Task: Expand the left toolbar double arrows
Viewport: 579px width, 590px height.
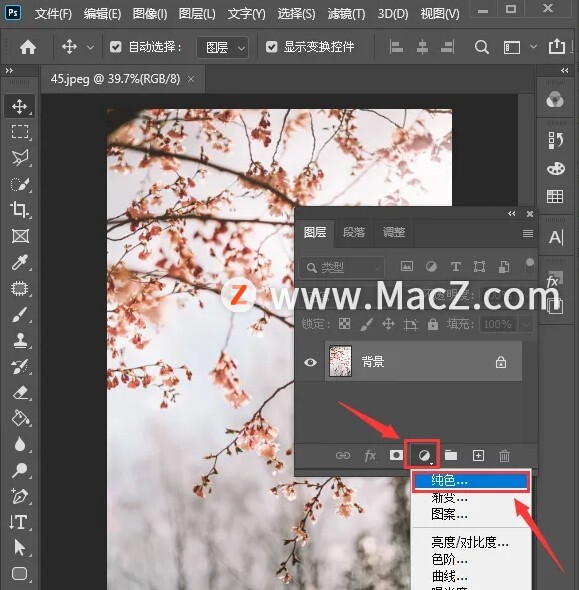Action: point(9,70)
